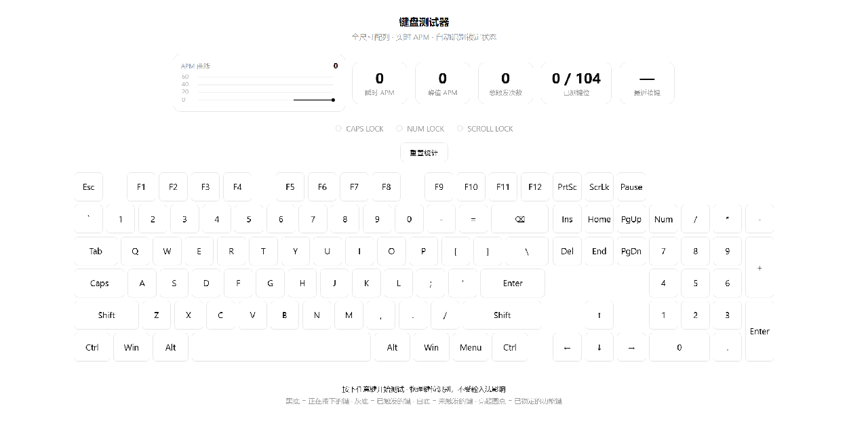The image size is (868, 434).
Task: Click the Num key on numpad
Action: point(663,219)
